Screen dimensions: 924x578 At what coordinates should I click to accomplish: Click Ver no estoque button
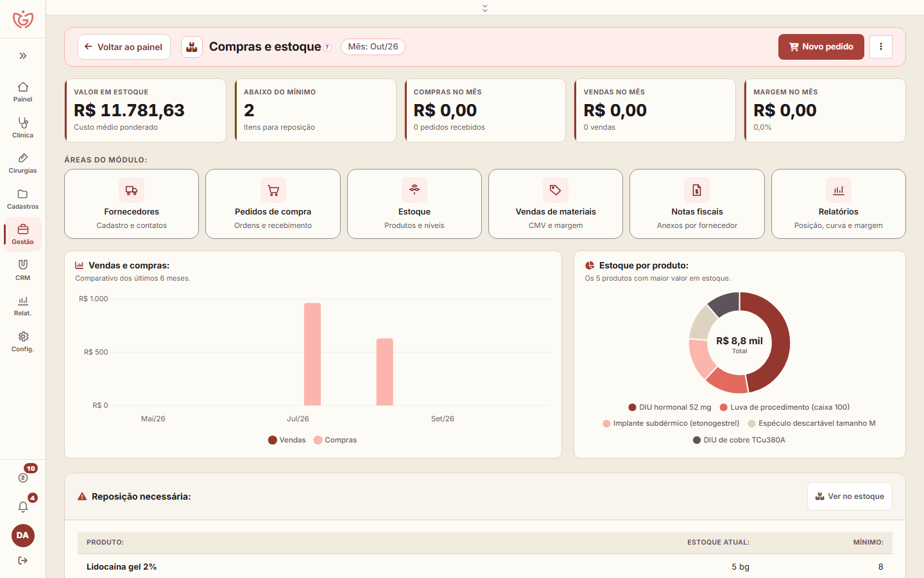[x=850, y=496]
